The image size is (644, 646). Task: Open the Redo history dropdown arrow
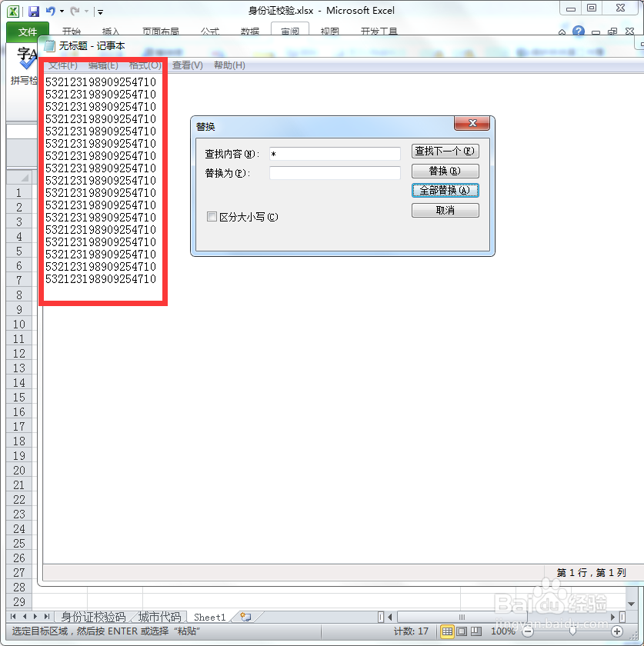[87, 11]
